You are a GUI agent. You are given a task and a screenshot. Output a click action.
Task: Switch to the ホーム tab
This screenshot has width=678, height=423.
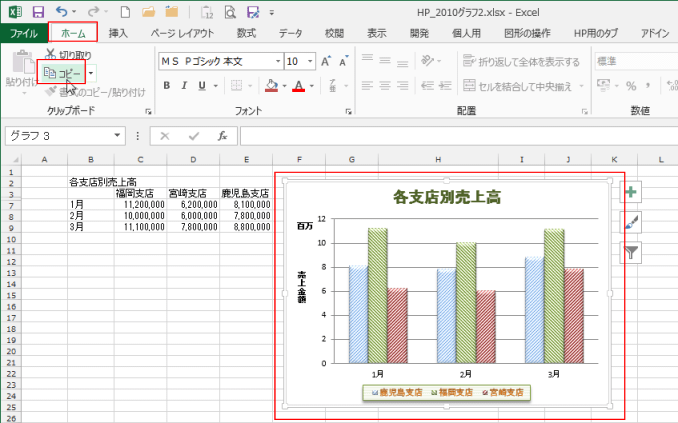click(x=73, y=33)
